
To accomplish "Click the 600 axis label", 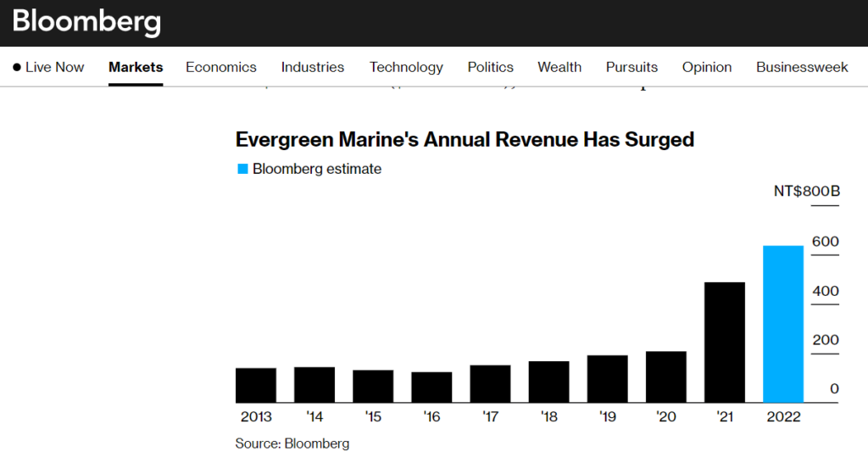I will tap(826, 242).
